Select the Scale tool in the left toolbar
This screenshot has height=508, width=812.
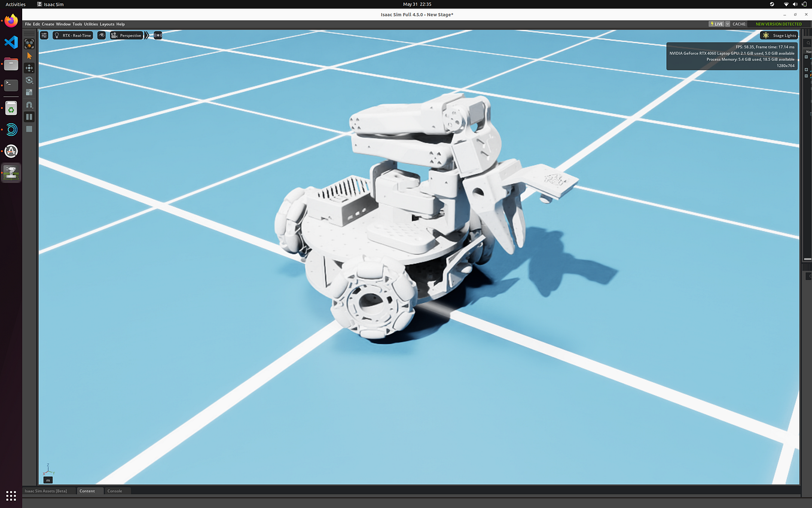pos(29,92)
